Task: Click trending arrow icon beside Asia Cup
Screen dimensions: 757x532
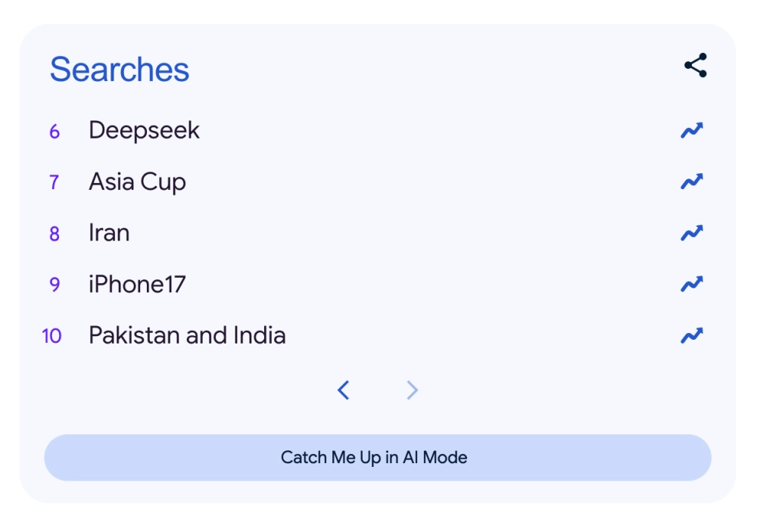Action: coord(691,182)
